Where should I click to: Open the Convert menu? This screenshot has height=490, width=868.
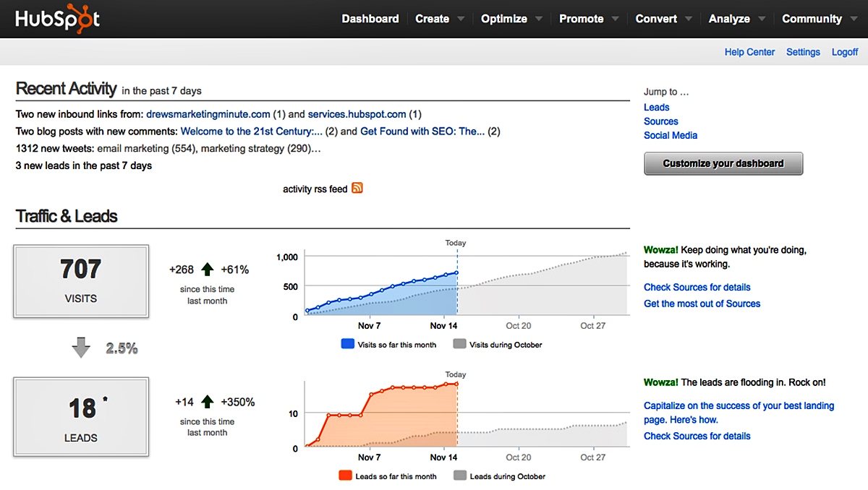tap(656, 19)
